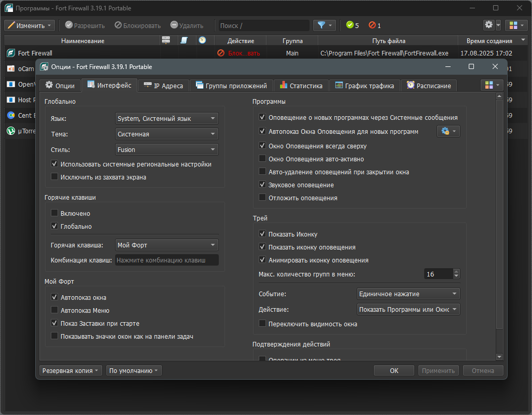Enable Исключить из захвата экрана checkbox
532x415 pixels.
pos(54,177)
